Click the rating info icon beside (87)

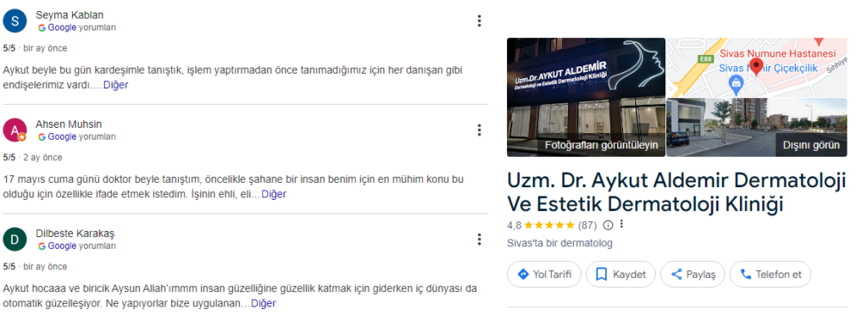[608, 225]
